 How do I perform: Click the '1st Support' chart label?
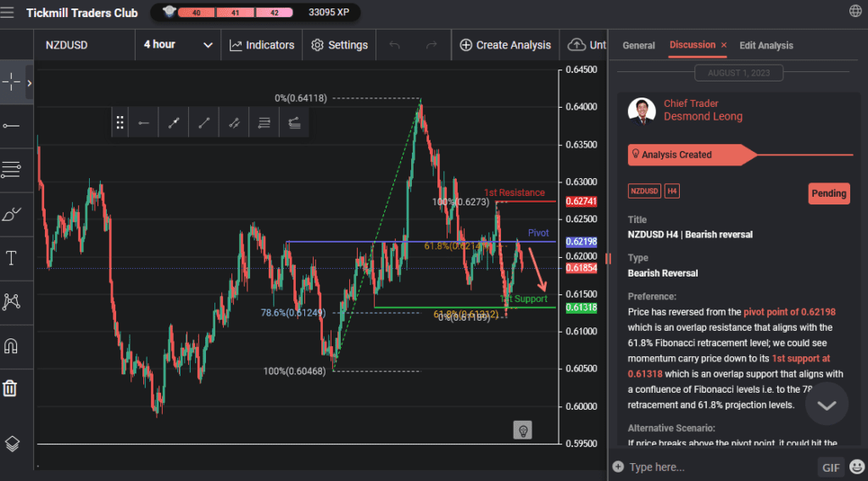point(524,299)
